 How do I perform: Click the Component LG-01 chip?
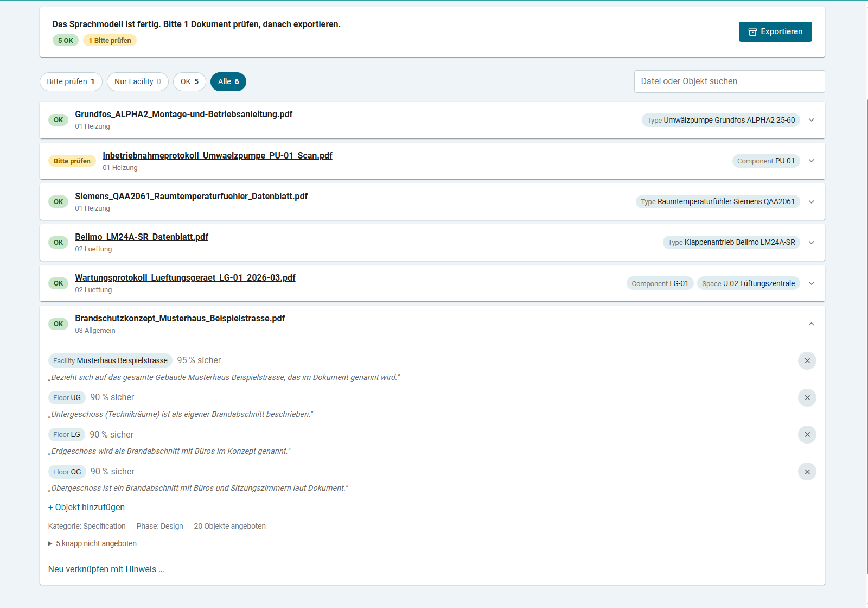tap(660, 283)
